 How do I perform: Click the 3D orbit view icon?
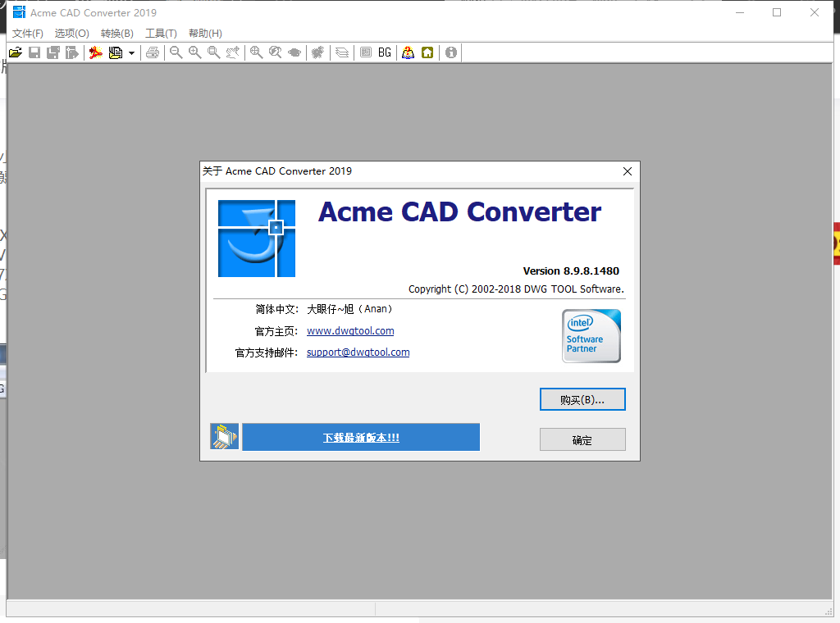coord(294,52)
